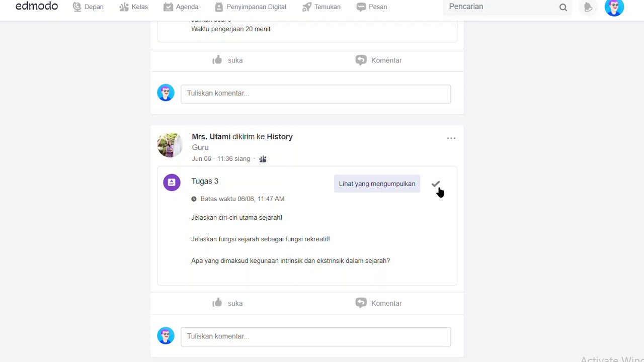Like the upper post with suka
Image resolution: width=644 pixels, height=362 pixels.
[x=227, y=60]
